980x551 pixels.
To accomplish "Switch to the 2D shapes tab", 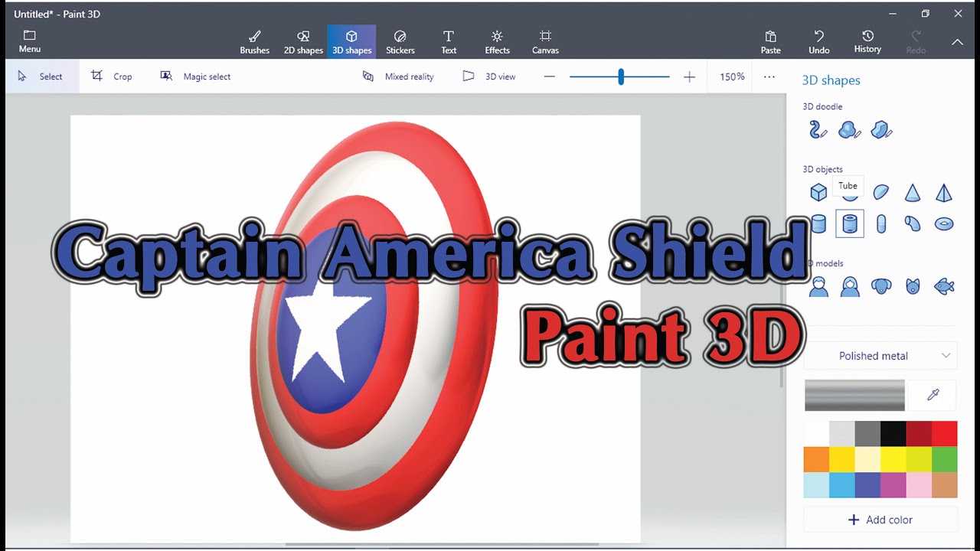I will click(303, 42).
